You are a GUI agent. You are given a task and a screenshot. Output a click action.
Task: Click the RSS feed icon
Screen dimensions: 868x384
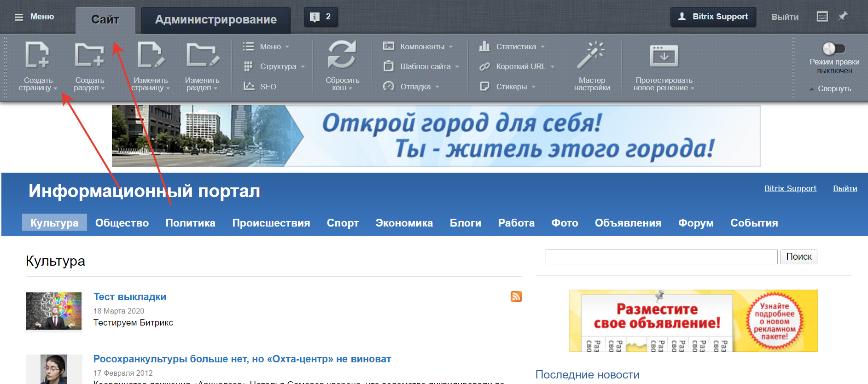pos(516,297)
